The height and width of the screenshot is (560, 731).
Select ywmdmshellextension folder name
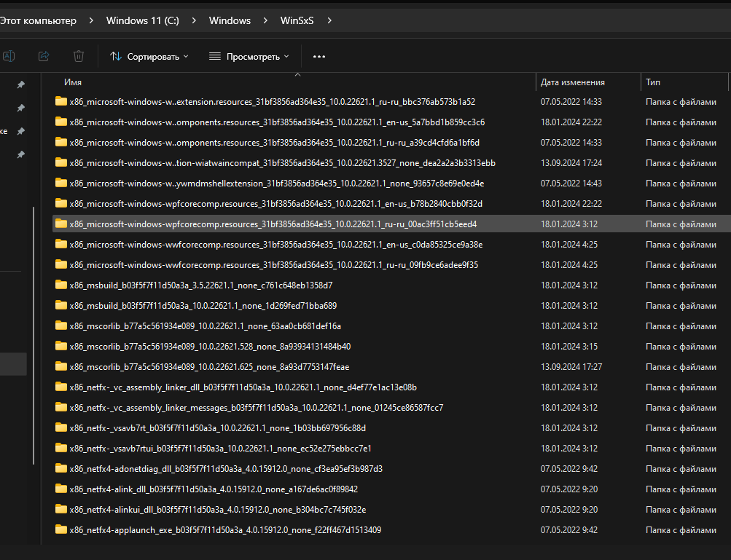pyautogui.click(x=277, y=184)
